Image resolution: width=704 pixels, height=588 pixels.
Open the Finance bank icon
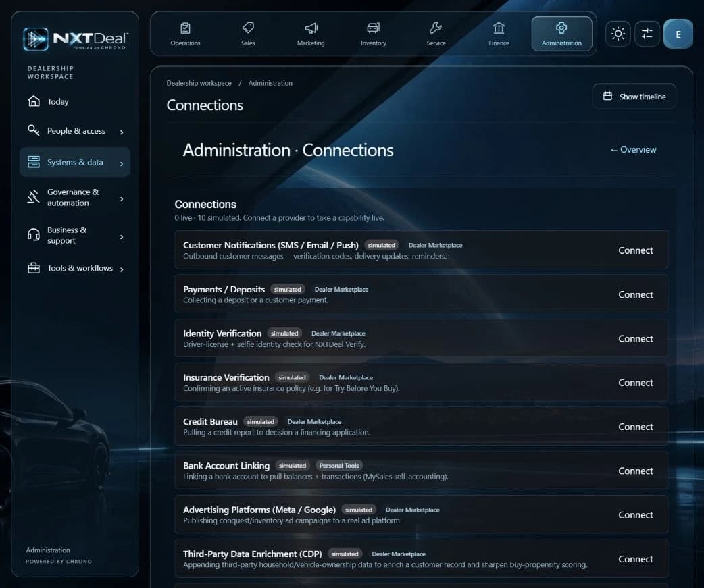[x=499, y=28]
